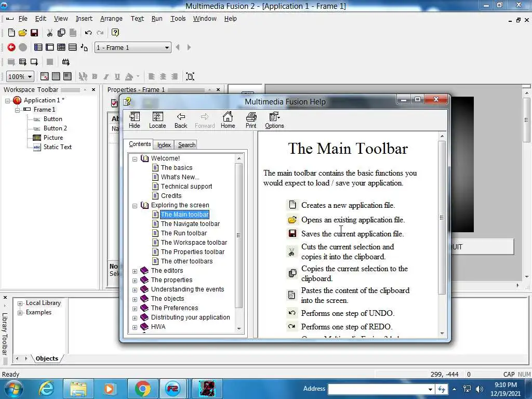Screen dimensions: 532x399
Task: Expand the Understanding the events book
Action: point(135,290)
